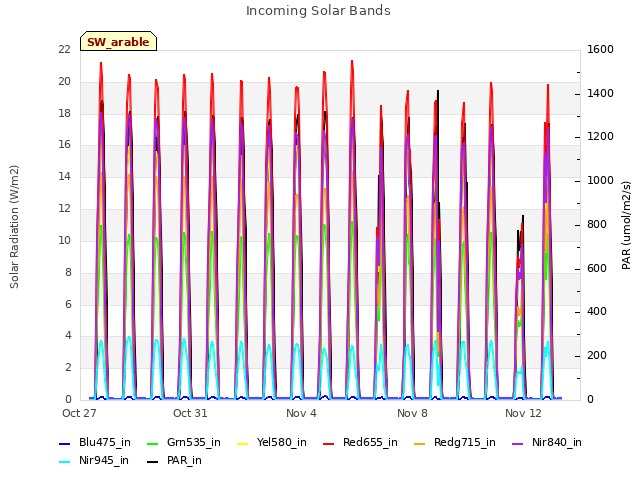Image resolution: width=640 pixels, height=480 pixels.
Task: Click the Redg715_in legend label
Action: point(465,442)
